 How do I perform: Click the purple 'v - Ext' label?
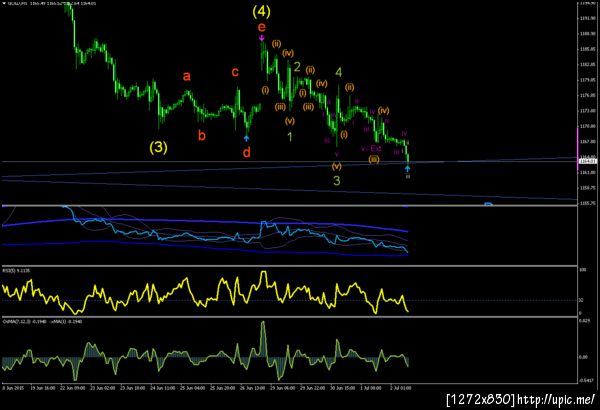(371, 149)
